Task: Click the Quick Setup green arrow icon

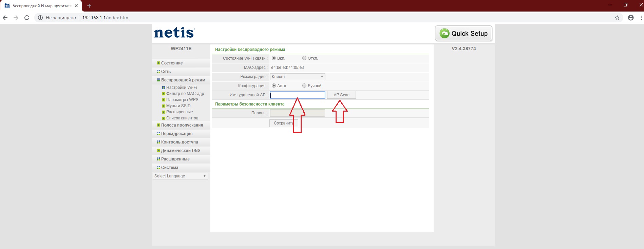Action: [444, 33]
